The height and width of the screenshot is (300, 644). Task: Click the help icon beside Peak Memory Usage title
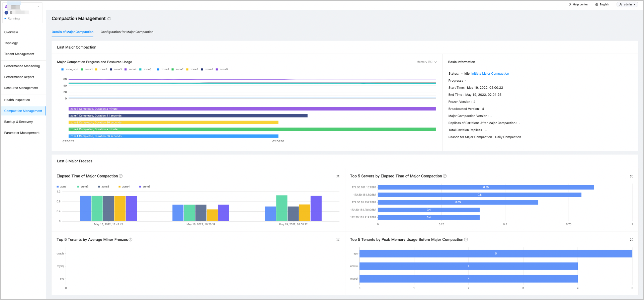(466, 240)
